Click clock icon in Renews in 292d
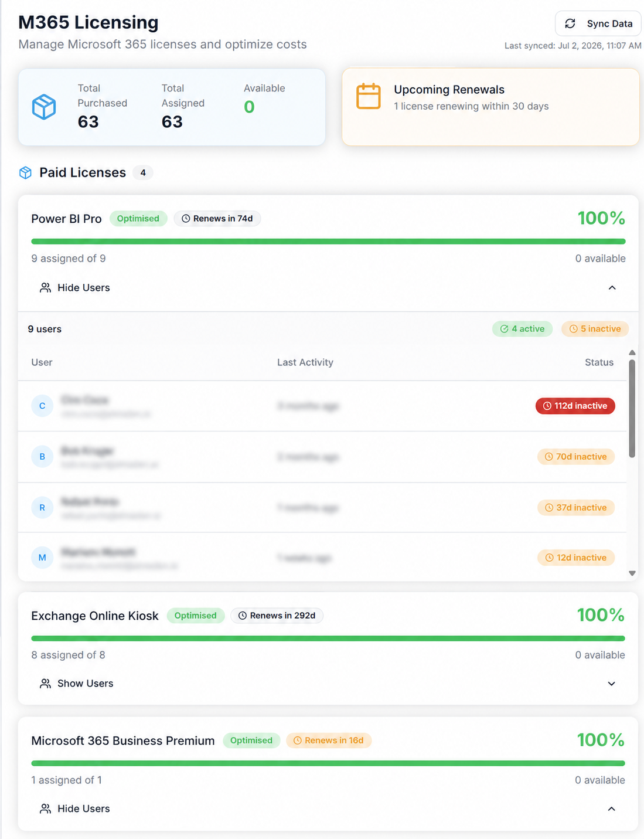The width and height of the screenshot is (644, 839). [x=243, y=616]
